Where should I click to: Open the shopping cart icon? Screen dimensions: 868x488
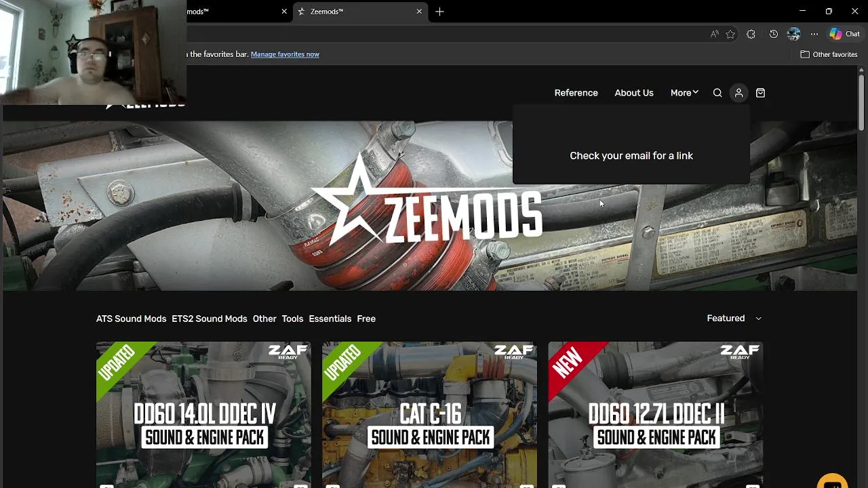click(760, 93)
